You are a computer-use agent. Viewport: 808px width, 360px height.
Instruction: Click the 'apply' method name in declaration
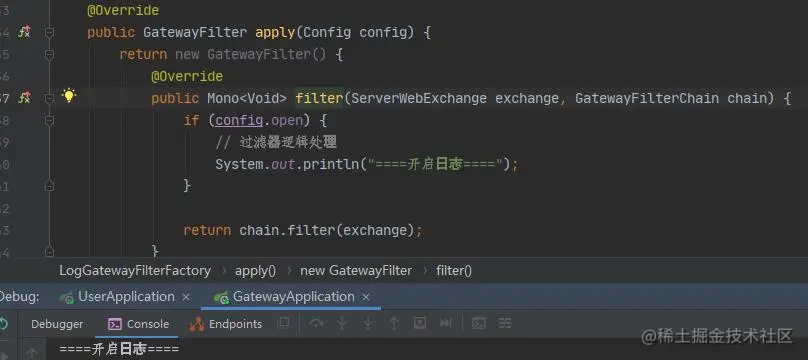(275, 32)
